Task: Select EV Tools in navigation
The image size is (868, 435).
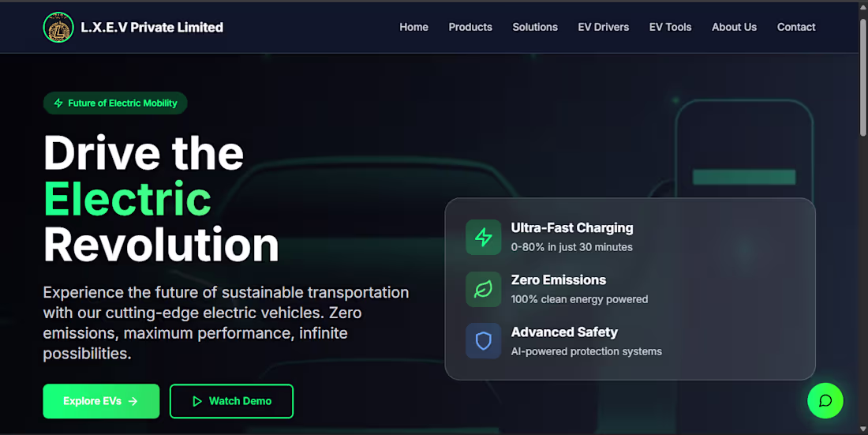Action: point(671,27)
